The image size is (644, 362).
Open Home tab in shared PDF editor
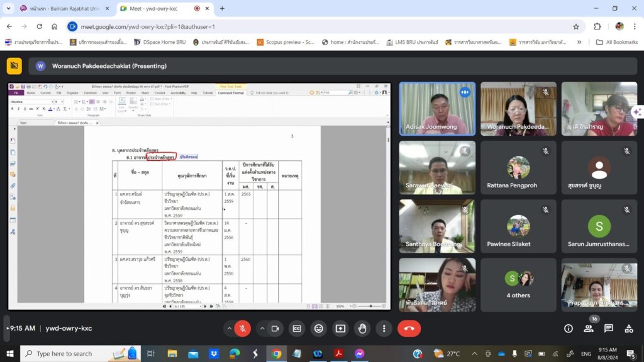[31, 93]
